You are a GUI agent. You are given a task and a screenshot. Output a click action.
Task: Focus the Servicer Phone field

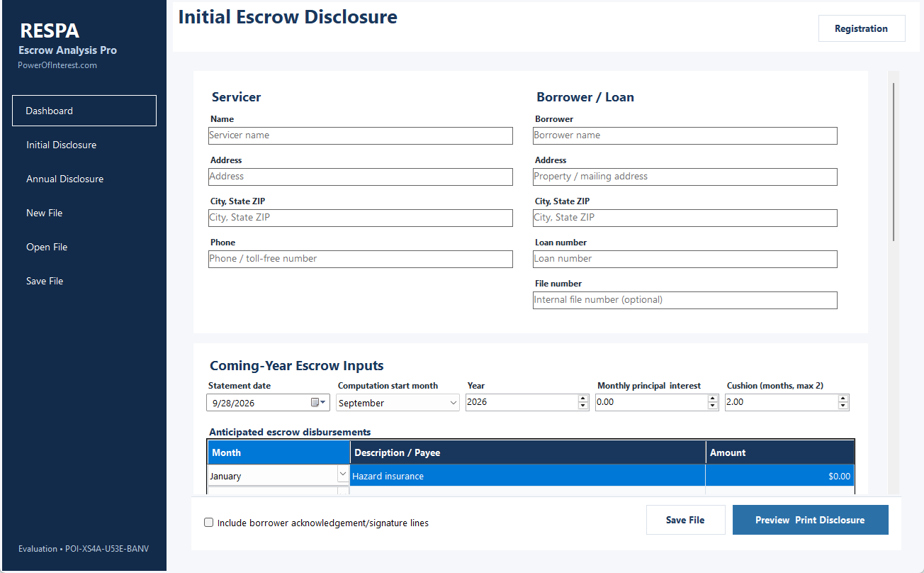[x=361, y=259]
